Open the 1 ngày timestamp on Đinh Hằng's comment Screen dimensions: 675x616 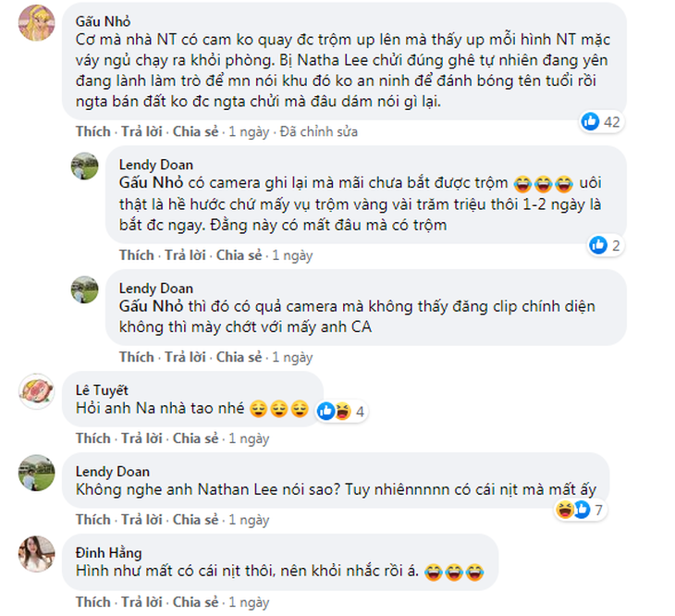[249, 602]
